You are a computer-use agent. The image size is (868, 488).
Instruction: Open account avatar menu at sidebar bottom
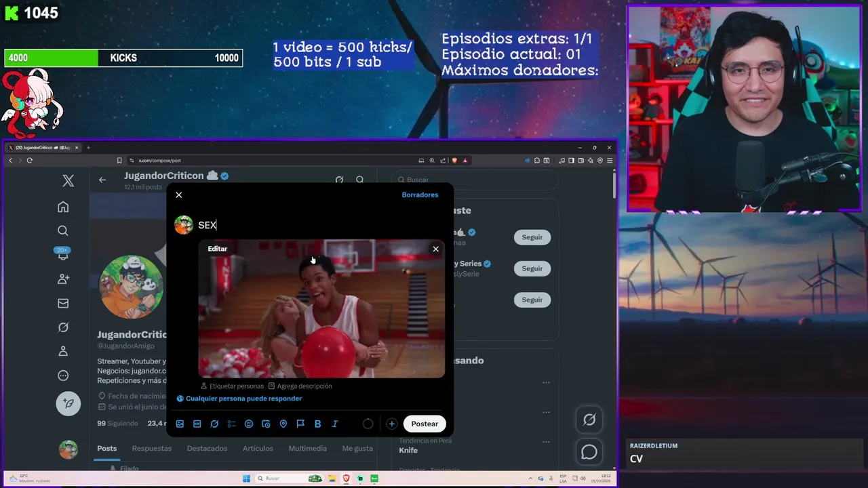68,449
